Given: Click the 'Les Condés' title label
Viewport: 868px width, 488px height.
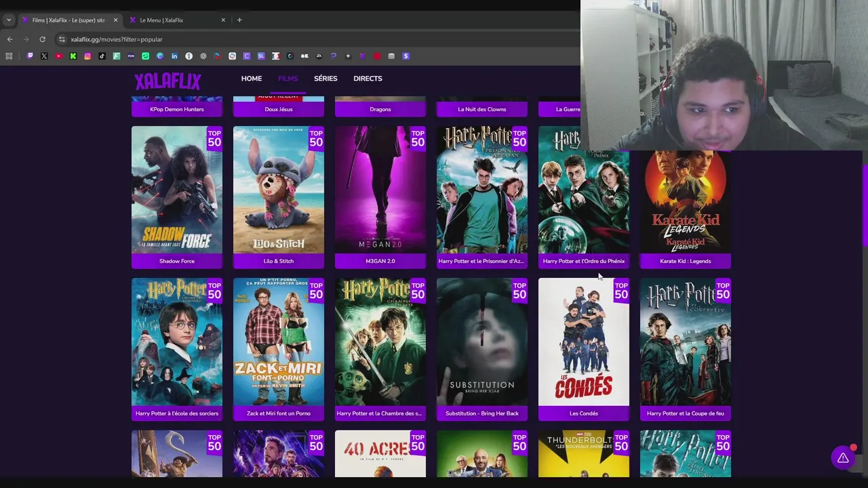Looking at the screenshot, I should (x=584, y=413).
